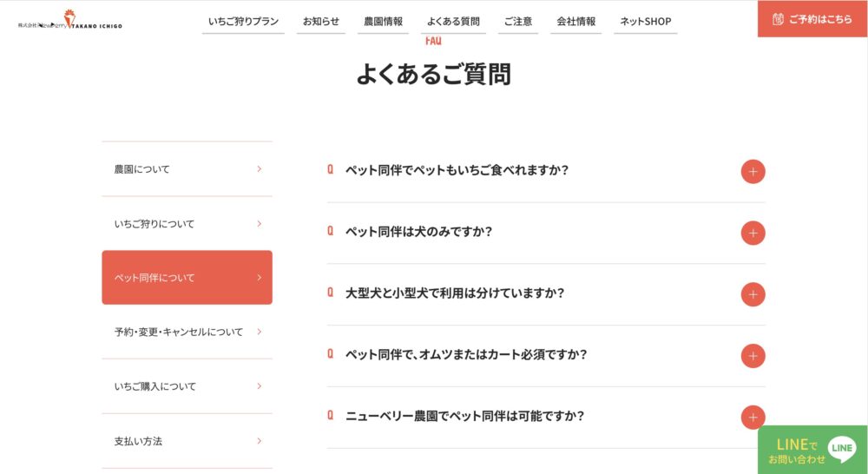Viewport: 868px width, 474px height.
Task: Expand the 大型犬と小型犬 question plus icon
Action: point(753,294)
